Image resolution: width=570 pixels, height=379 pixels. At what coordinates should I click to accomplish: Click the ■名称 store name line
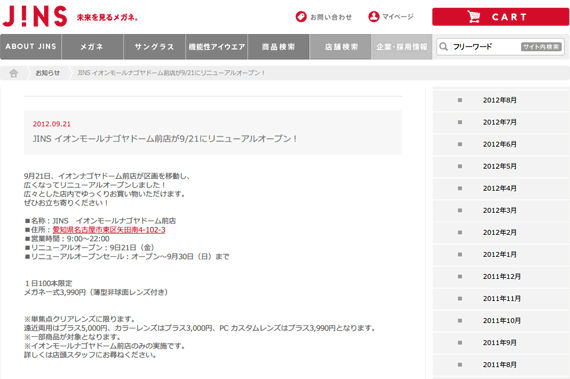pos(100,221)
